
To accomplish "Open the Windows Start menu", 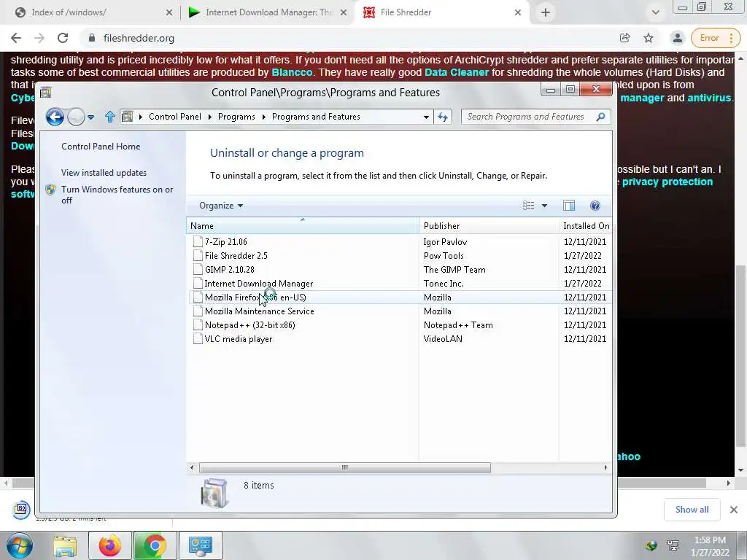I will (19, 545).
